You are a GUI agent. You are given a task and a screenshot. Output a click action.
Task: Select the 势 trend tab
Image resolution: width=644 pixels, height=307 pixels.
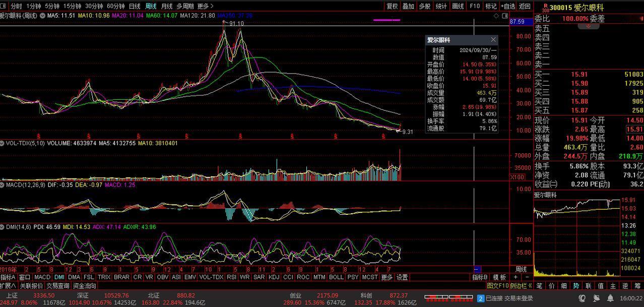(576, 286)
